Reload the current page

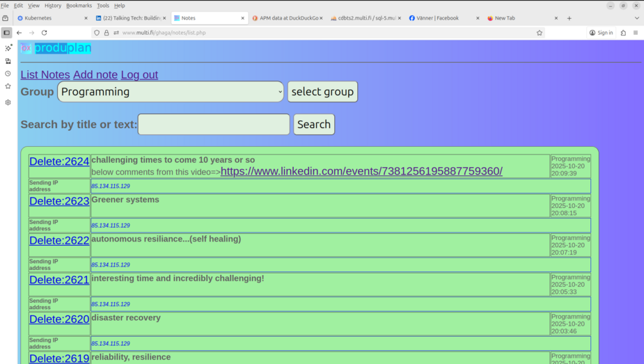pyautogui.click(x=44, y=33)
